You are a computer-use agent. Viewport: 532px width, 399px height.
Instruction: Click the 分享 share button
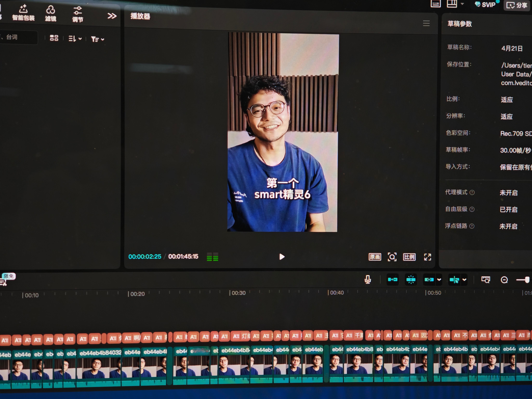(517, 5)
